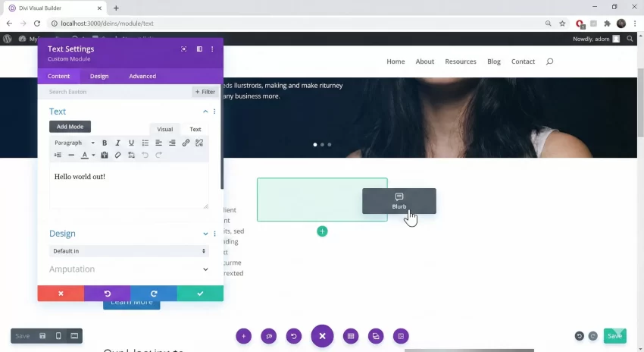Image resolution: width=644 pixels, height=352 pixels.
Task: Confirm changes with green check button
Action: click(201, 293)
